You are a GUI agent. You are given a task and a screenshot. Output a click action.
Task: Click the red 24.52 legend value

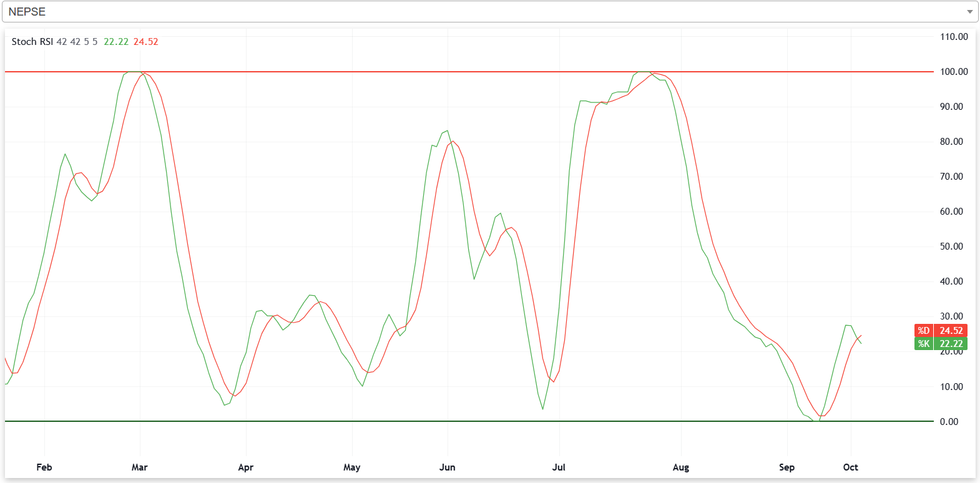(145, 42)
